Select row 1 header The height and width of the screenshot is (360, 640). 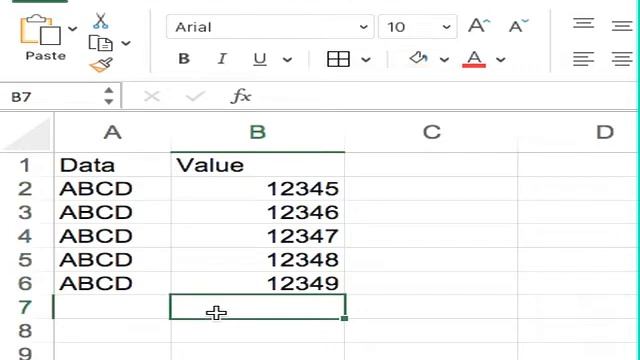tap(26, 165)
